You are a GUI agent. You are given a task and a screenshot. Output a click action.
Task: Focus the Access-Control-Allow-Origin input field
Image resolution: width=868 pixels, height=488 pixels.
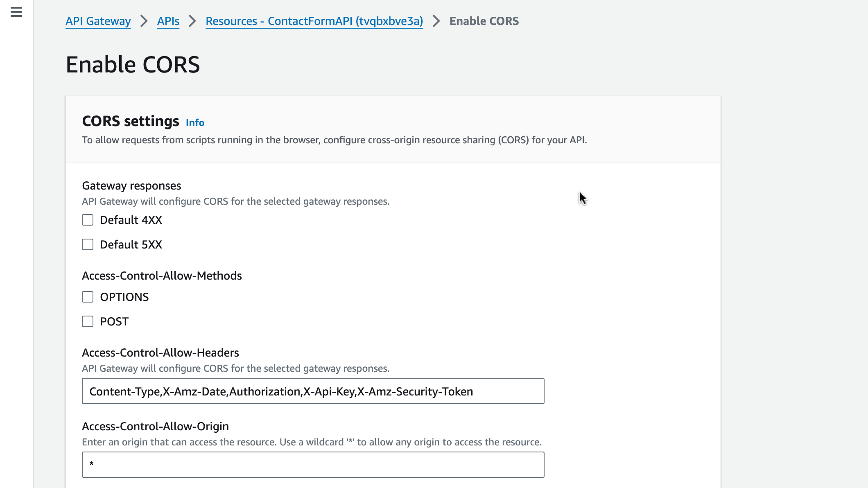pyautogui.click(x=313, y=465)
